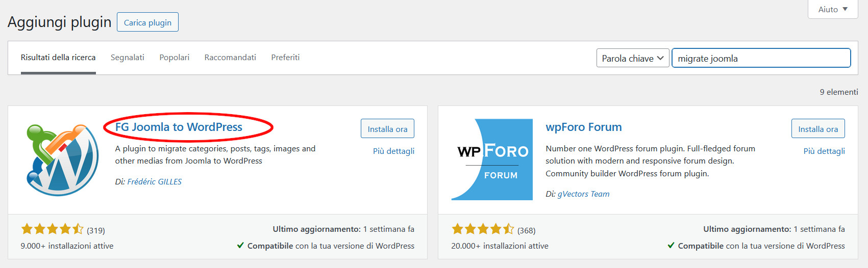Switch to the Popolari tab
868x268 pixels.
pyautogui.click(x=175, y=58)
